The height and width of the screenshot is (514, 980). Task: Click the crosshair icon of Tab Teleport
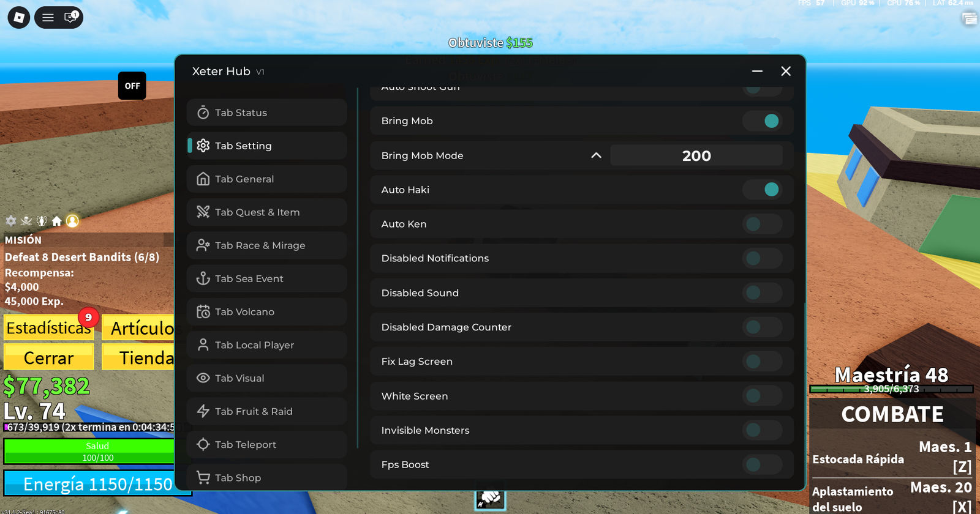click(x=203, y=444)
